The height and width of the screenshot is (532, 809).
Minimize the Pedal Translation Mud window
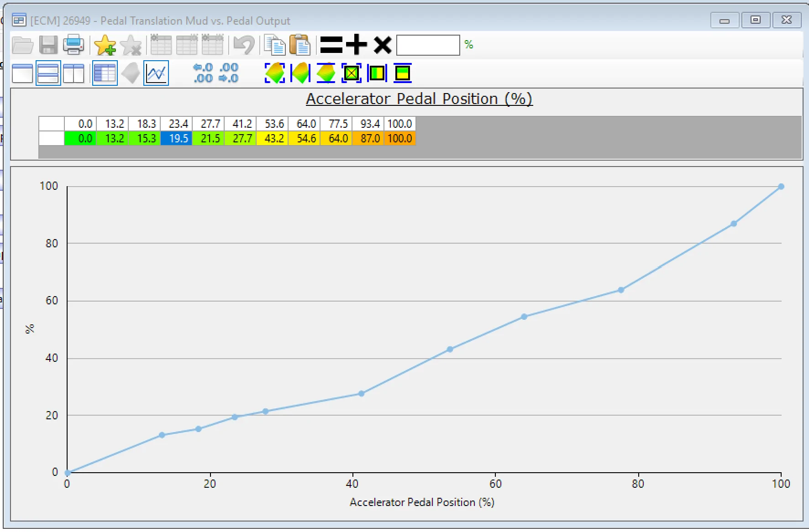pyautogui.click(x=725, y=20)
